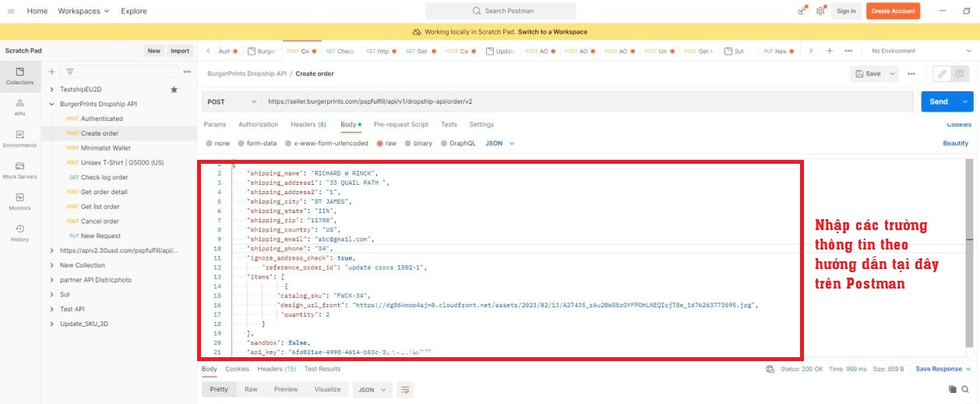Open the Authorization tab
Viewport: 980px width, 404px height.
point(258,125)
